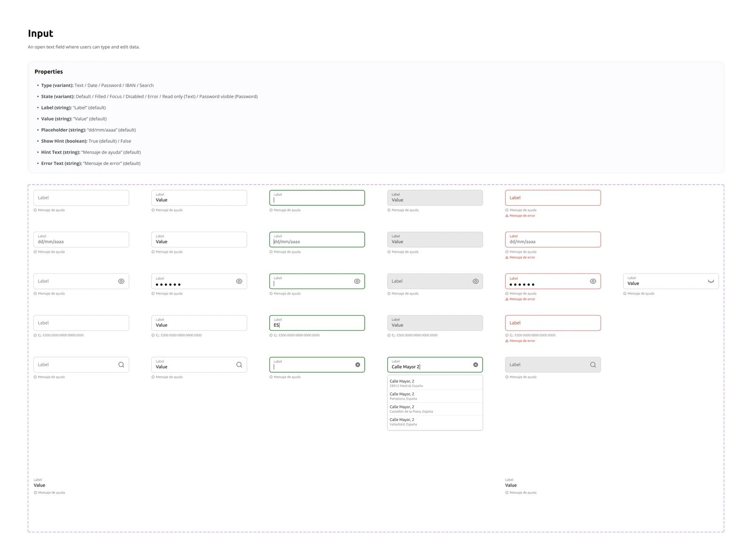Image resolution: width=752 pixels, height=560 pixels.
Task: Click the eye icon in the empty white Label field
Action: tap(121, 281)
